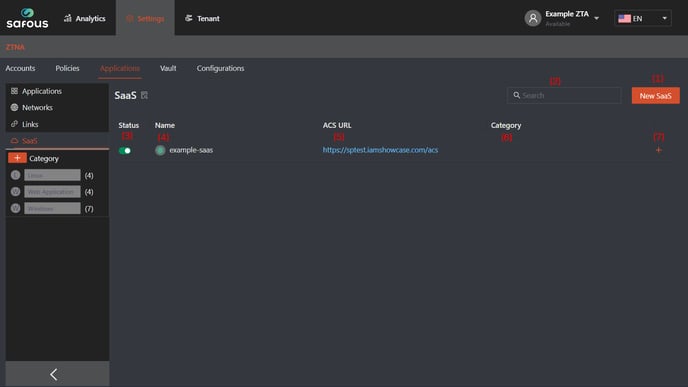Select the Applications sub-tab
688x387 pixels.
(120, 68)
